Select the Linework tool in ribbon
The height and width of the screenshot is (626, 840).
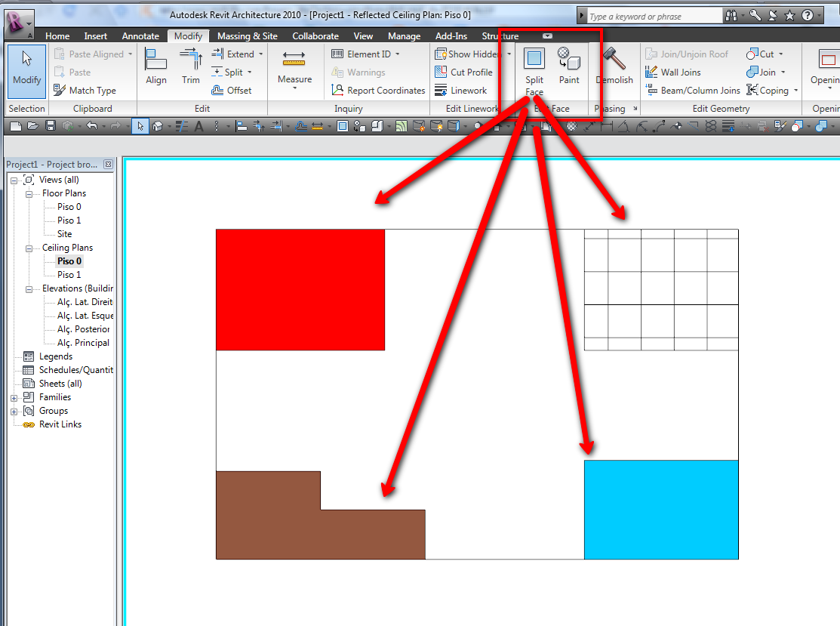click(460, 91)
